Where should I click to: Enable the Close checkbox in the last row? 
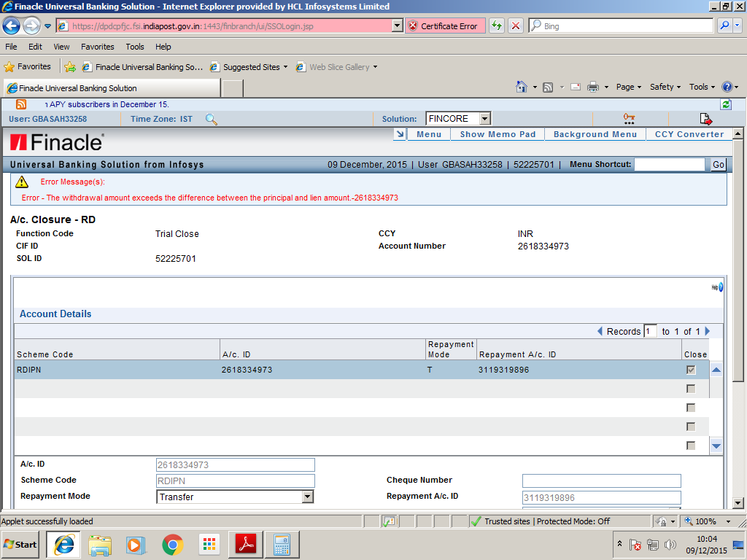click(x=690, y=445)
